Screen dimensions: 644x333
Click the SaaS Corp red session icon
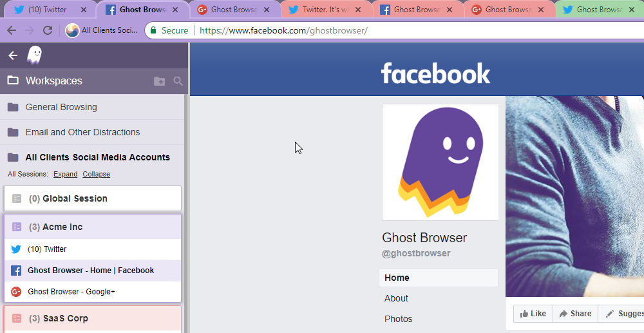pos(17,318)
